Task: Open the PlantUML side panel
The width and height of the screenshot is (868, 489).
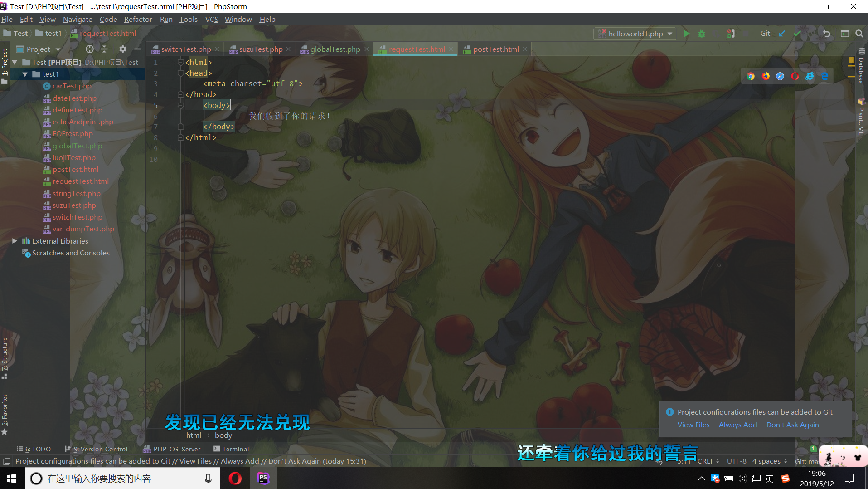Action: pos(861,117)
